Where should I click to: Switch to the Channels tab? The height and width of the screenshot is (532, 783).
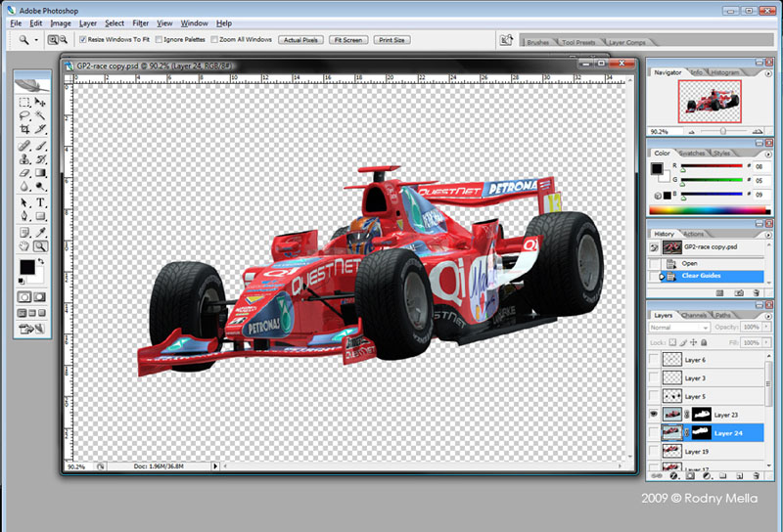point(694,315)
